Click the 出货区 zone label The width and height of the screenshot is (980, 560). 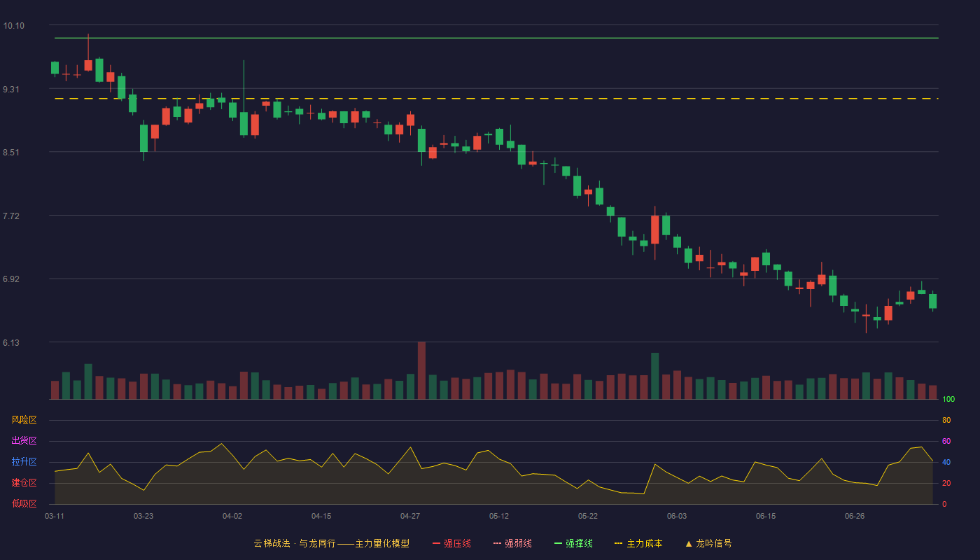pos(24,441)
